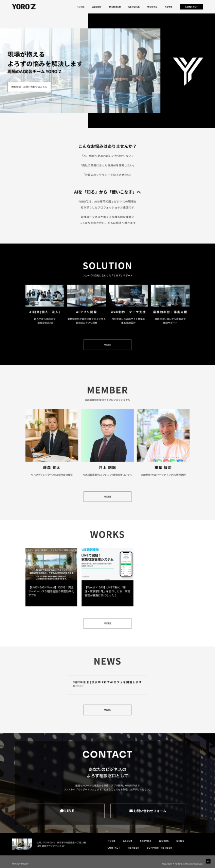Click the back-to-top arrow icon in the footer

[208, 861]
